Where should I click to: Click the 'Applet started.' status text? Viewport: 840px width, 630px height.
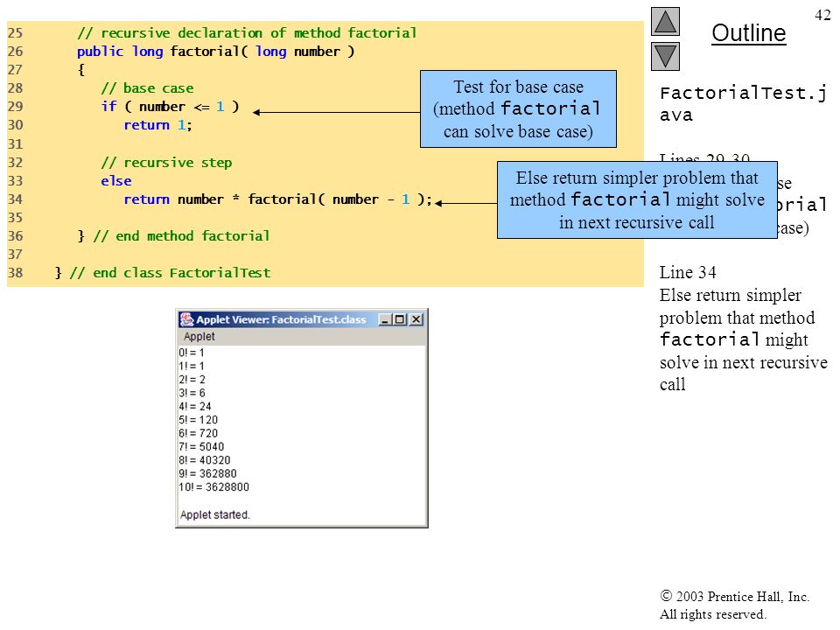215,514
